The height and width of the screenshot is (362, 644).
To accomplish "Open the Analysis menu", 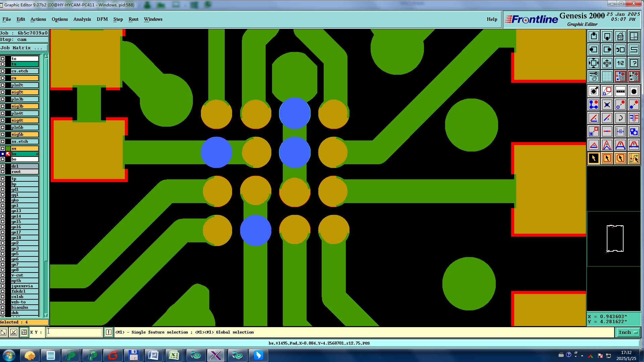I will coord(82,19).
